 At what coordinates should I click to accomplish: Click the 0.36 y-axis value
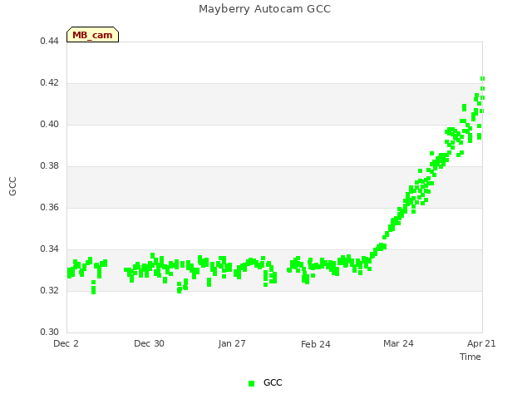point(49,207)
